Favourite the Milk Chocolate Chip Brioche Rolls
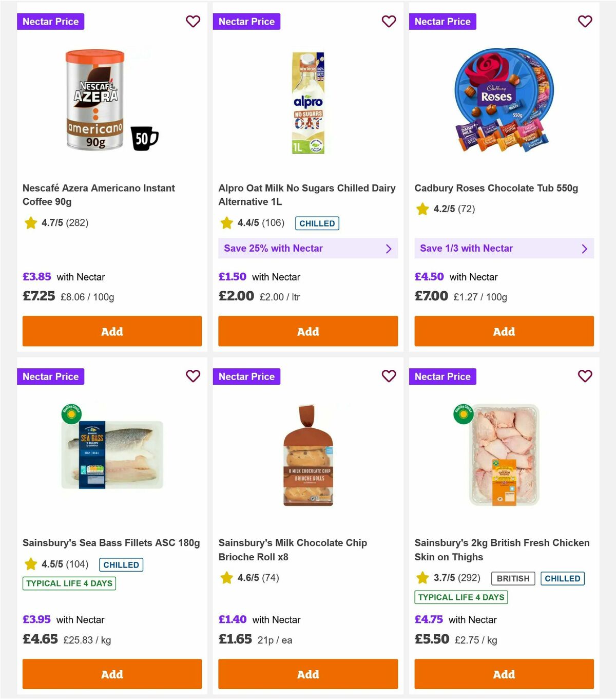This screenshot has height=699, width=616. pyautogui.click(x=389, y=376)
